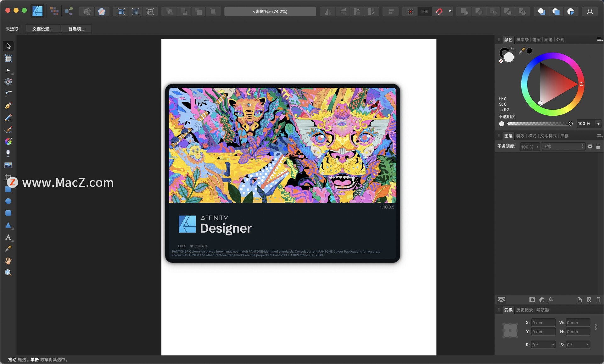604x364 pixels.
Task: Select the Artboard tool
Action: (x=8, y=58)
